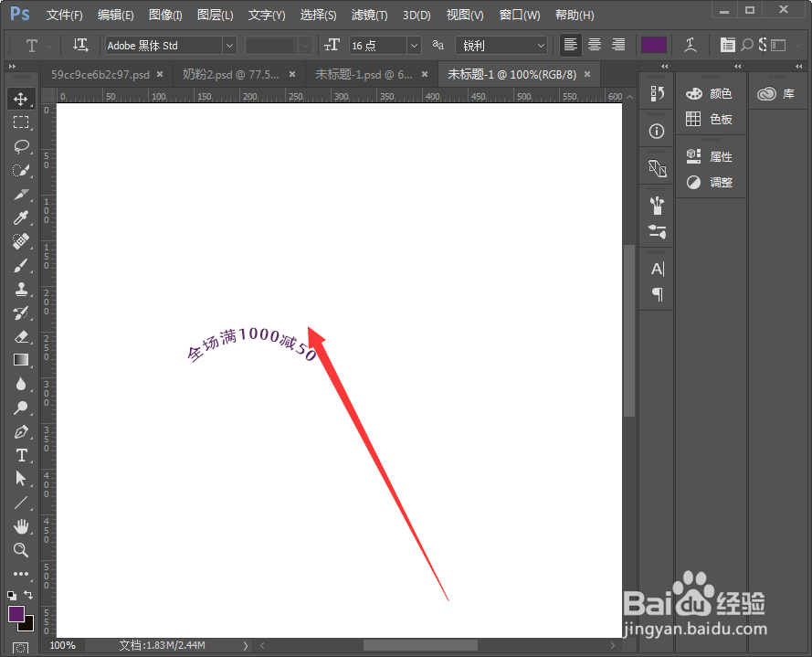The width and height of the screenshot is (812, 657).
Task: Toggle text orientation in options bar
Action: point(80,46)
